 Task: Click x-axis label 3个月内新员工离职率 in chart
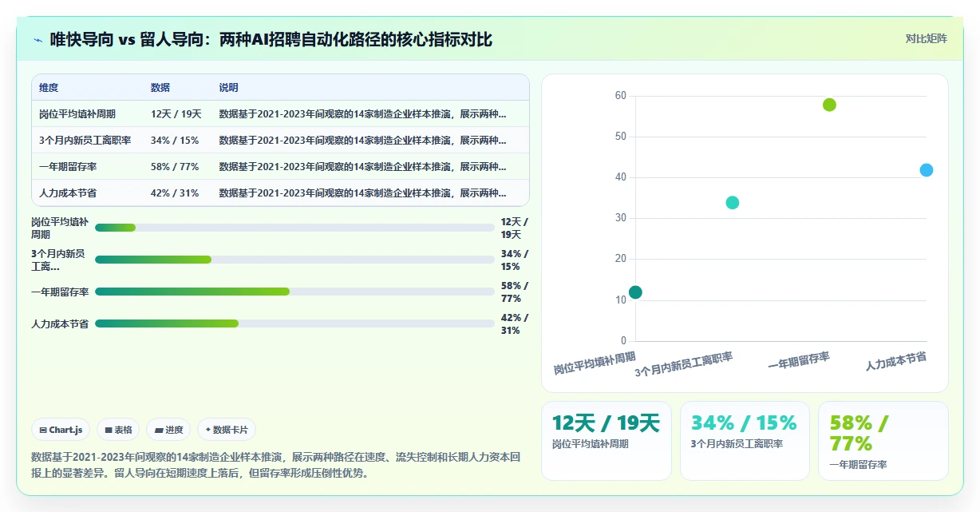click(684, 363)
